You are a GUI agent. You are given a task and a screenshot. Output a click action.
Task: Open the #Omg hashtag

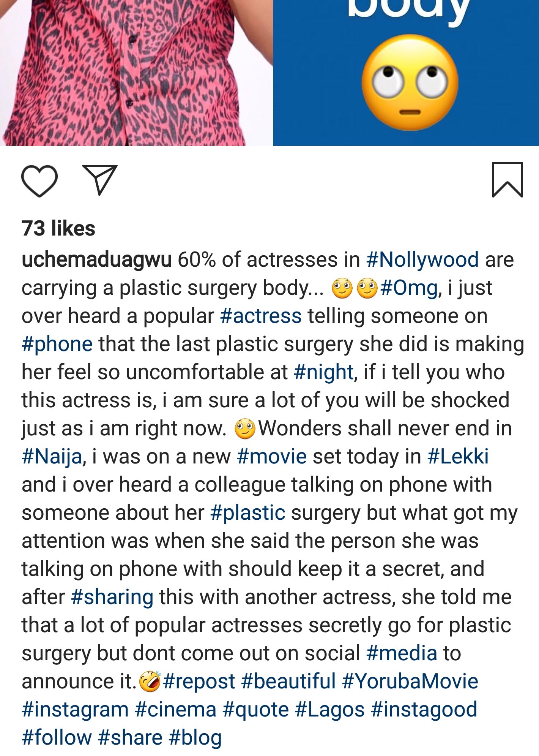[x=409, y=288]
